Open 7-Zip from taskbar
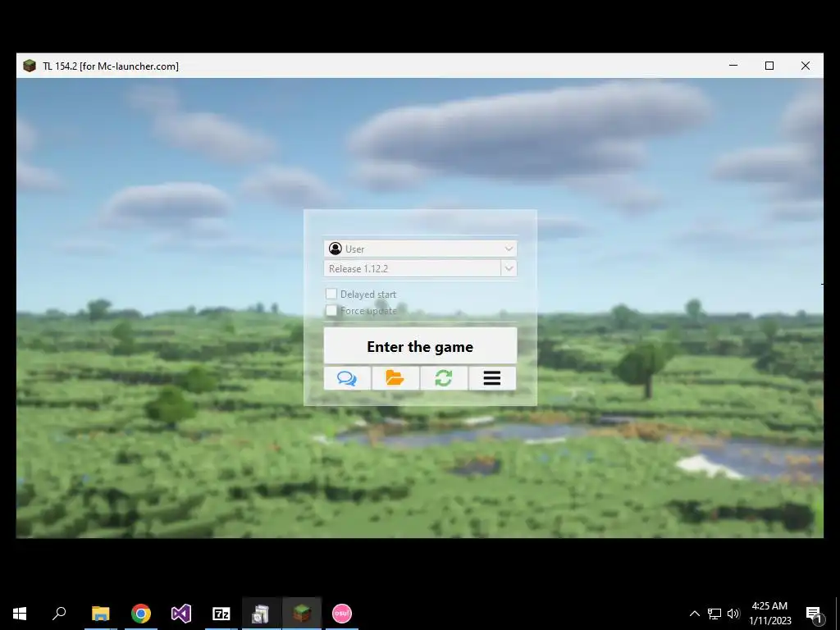 (221, 614)
